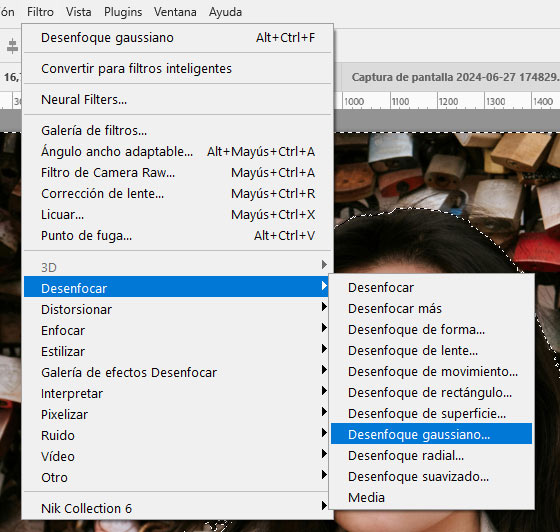The image size is (560, 532).
Task: Open Corrección de lente...
Action: pos(178,194)
